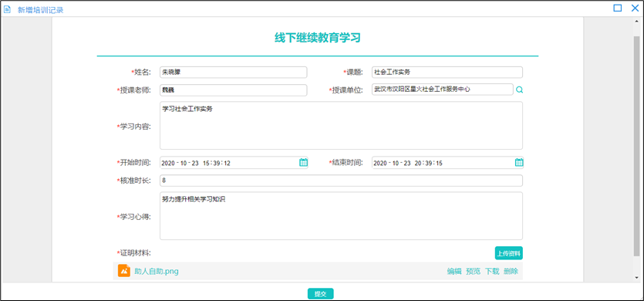
Task: Click the 上传资料 upload button
Action: (508, 253)
